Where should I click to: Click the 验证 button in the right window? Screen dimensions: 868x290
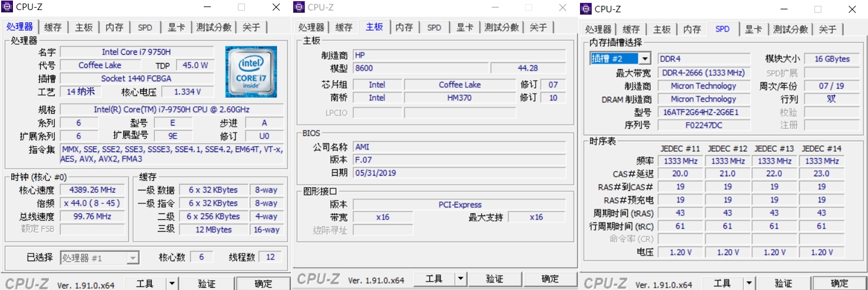tap(783, 284)
